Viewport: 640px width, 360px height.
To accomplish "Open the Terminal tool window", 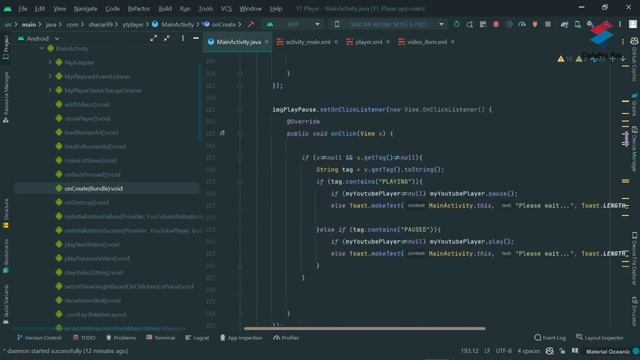I will (160, 338).
